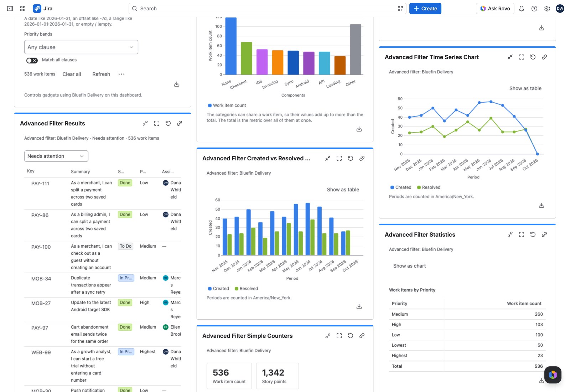Click the gray Other components bar

click(356, 50)
